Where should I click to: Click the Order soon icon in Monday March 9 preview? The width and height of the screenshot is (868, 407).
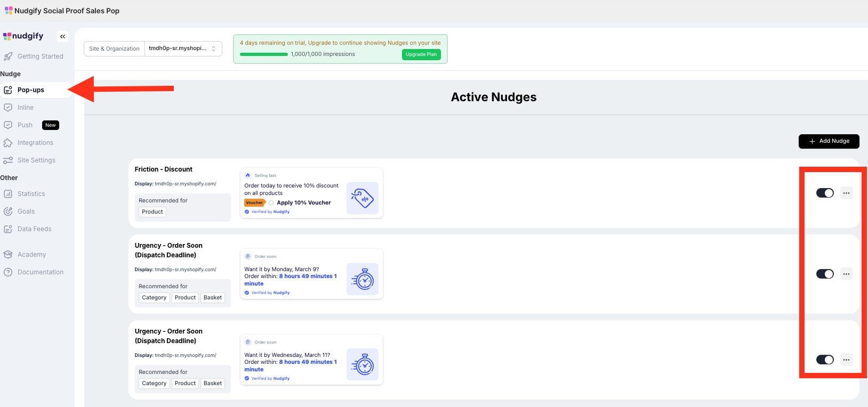[248, 256]
